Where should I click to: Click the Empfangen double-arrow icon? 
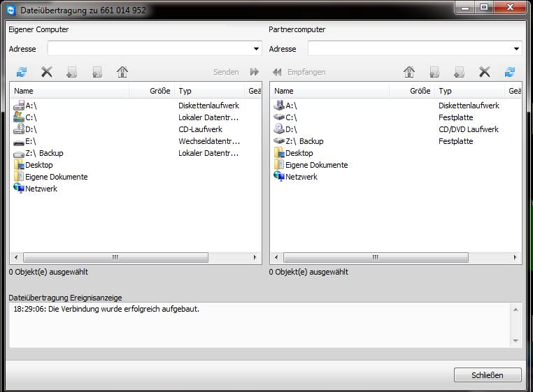[x=277, y=72]
